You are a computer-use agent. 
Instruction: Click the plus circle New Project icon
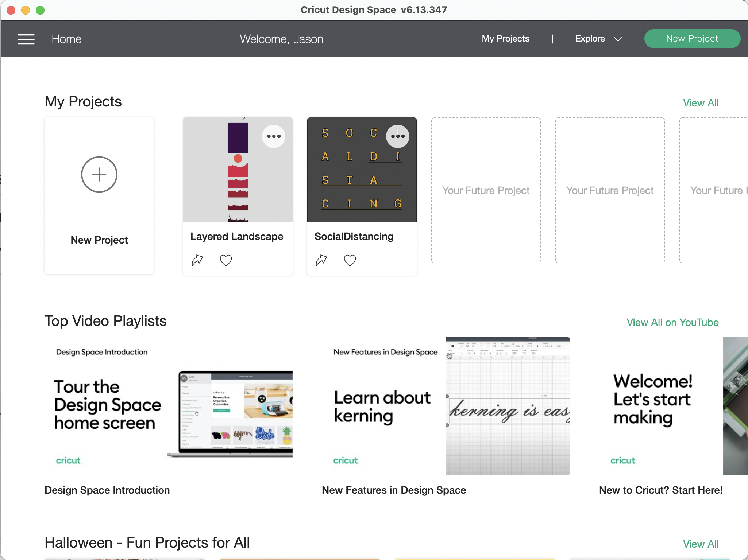(99, 175)
